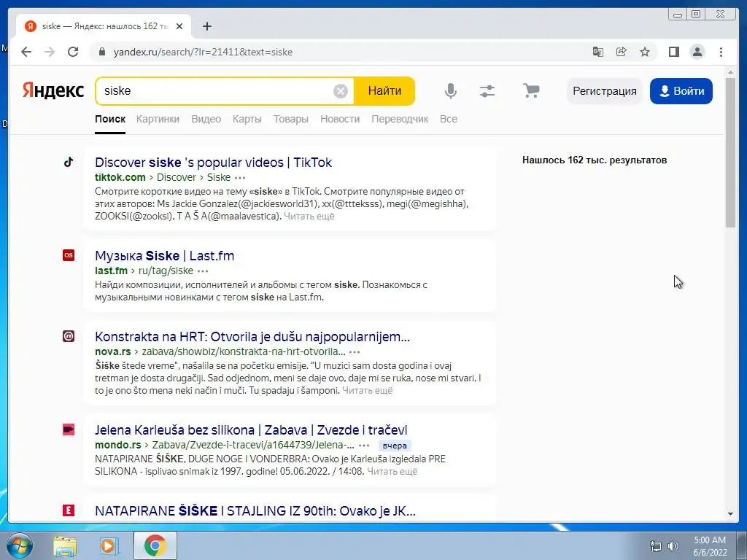The image size is (747, 560).
Task: Open Konstrakta na HRT result link
Action: [252, 337]
